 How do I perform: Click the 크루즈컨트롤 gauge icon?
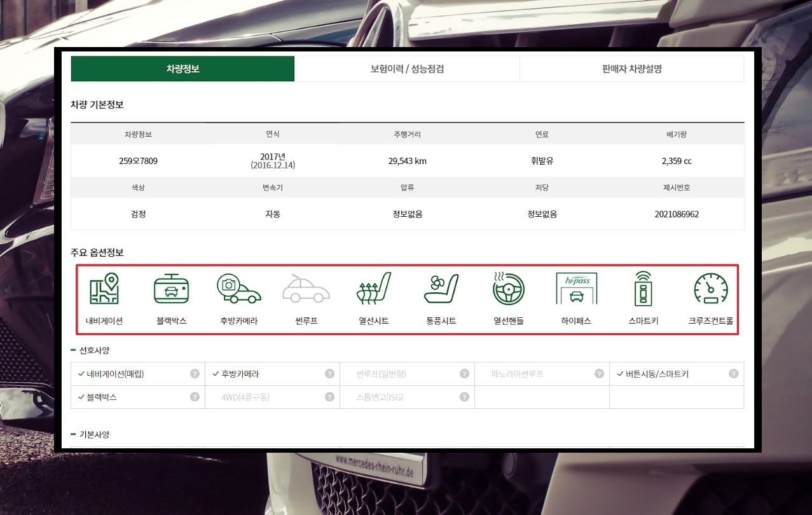(711, 289)
